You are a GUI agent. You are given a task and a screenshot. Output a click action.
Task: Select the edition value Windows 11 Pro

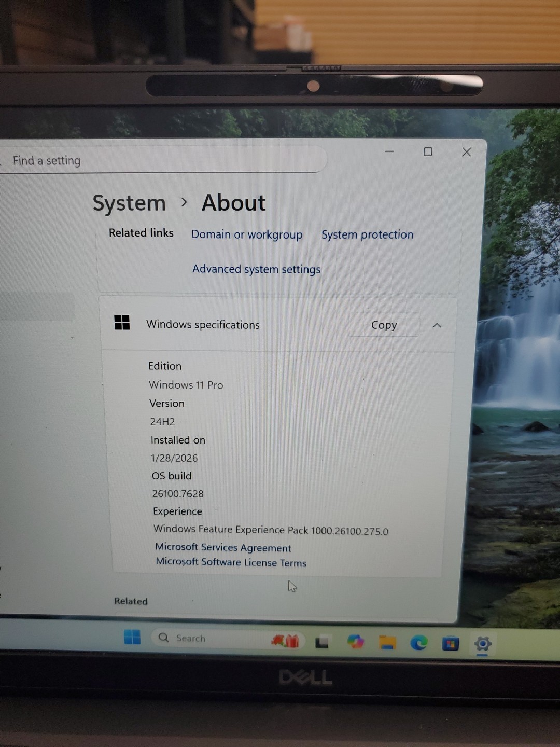click(186, 385)
